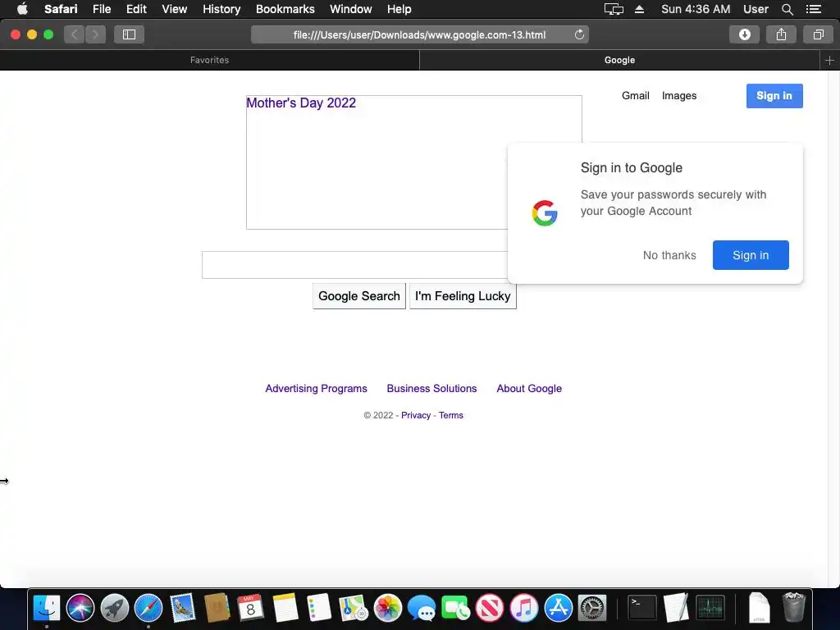Image resolution: width=840 pixels, height=630 pixels.
Task: Open the Mail stamp icon in the Dock
Action: click(182, 608)
